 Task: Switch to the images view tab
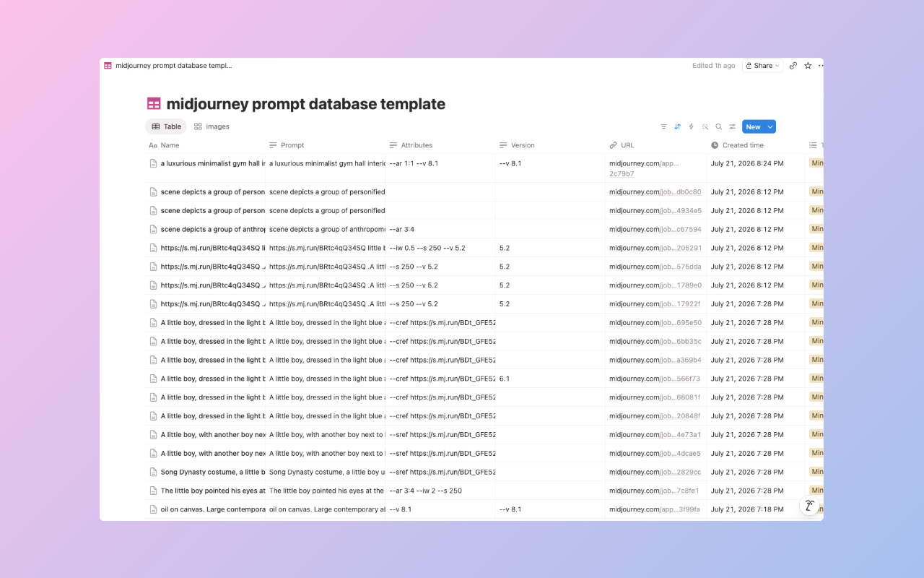pyautogui.click(x=212, y=126)
